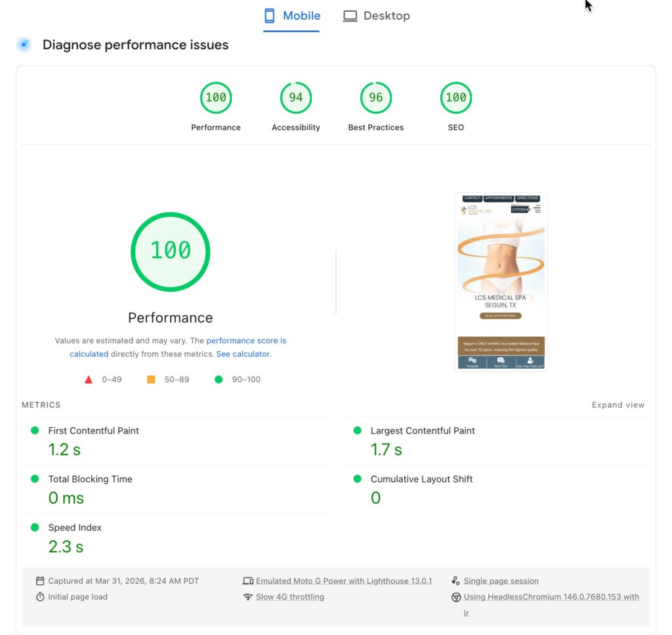The width and height of the screenshot is (672, 635).
Task: Click the orange 50–89 legend swatch
Action: (150, 379)
